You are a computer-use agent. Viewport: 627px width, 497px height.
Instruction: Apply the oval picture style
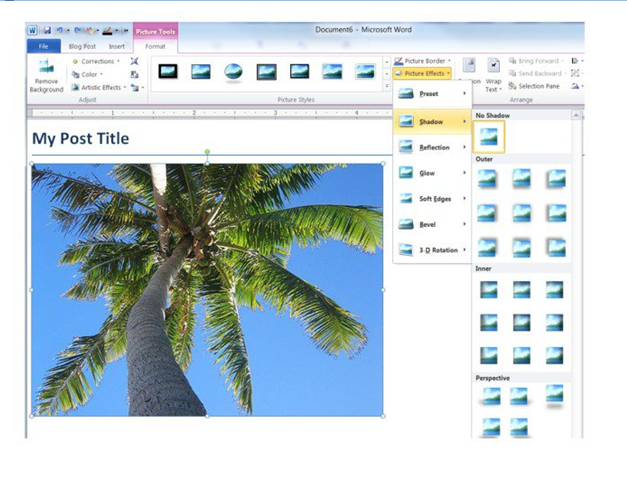(x=233, y=73)
